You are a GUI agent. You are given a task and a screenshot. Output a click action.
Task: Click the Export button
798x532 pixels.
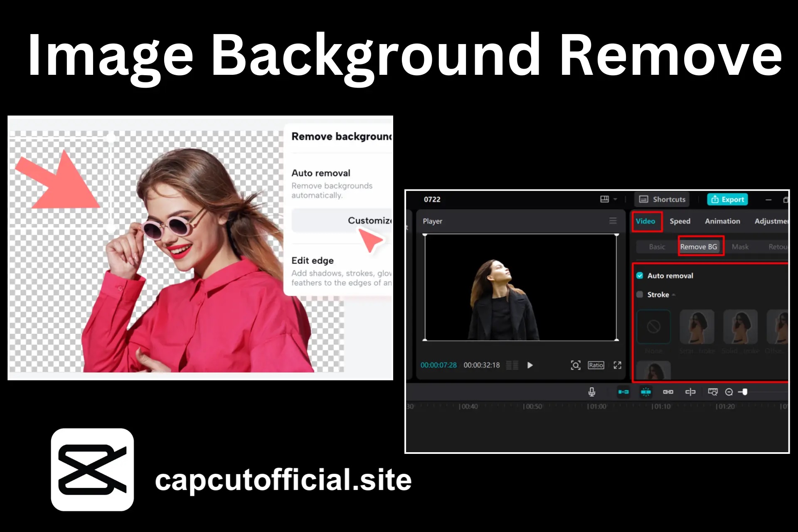click(727, 199)
